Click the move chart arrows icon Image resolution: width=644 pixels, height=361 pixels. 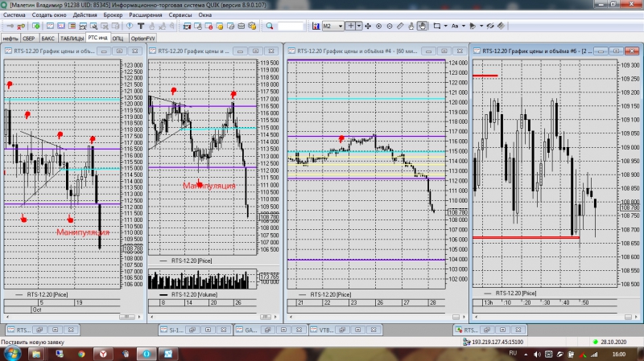(369, 26)
